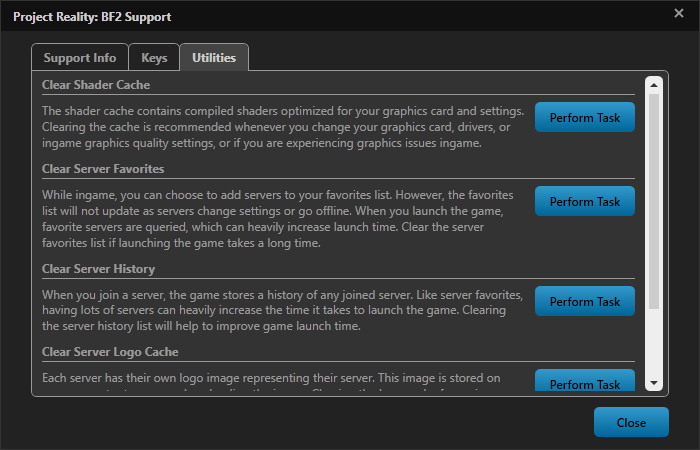Click the server history description paragraph

[x=283, y=310]
